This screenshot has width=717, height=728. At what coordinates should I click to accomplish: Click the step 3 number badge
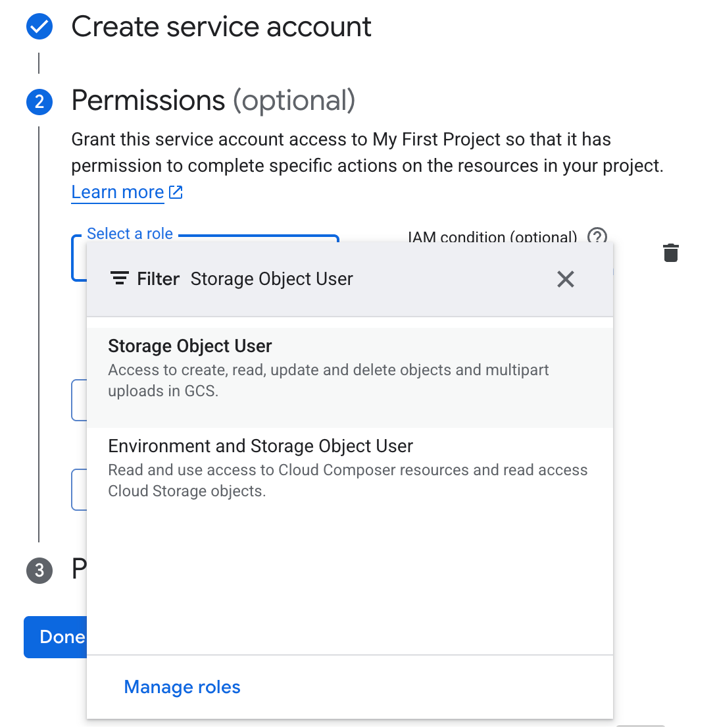[x=39, y=570]
